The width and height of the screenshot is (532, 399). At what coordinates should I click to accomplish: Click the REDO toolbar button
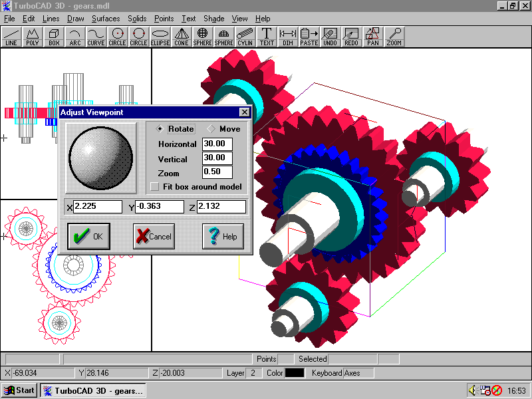click(x=352, y=37)
